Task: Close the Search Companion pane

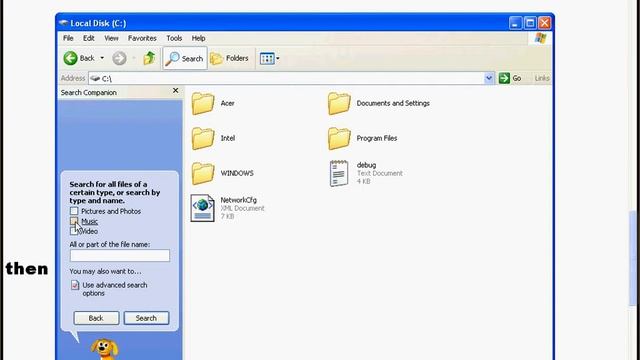Action: [176, 91]
